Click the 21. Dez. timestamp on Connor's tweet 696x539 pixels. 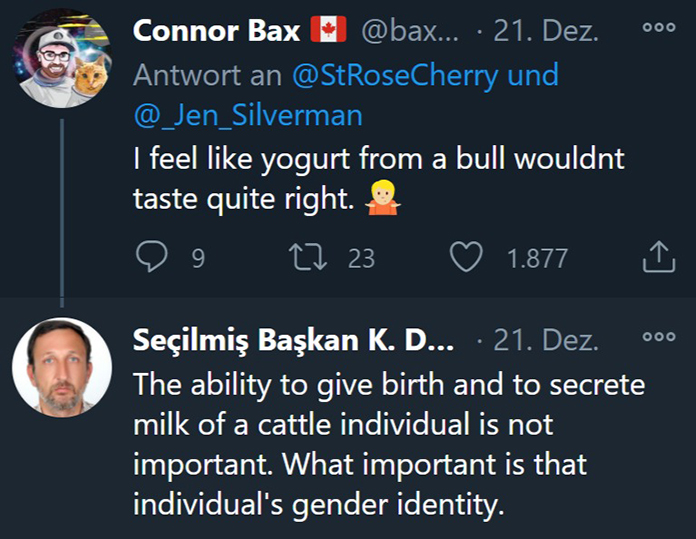click(547, 31)
